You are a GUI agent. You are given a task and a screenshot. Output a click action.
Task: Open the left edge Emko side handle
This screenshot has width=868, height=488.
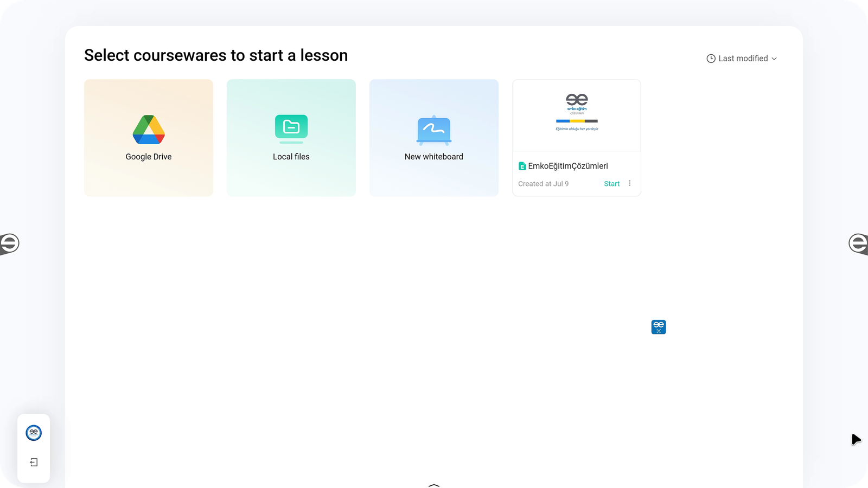point(9,243)
